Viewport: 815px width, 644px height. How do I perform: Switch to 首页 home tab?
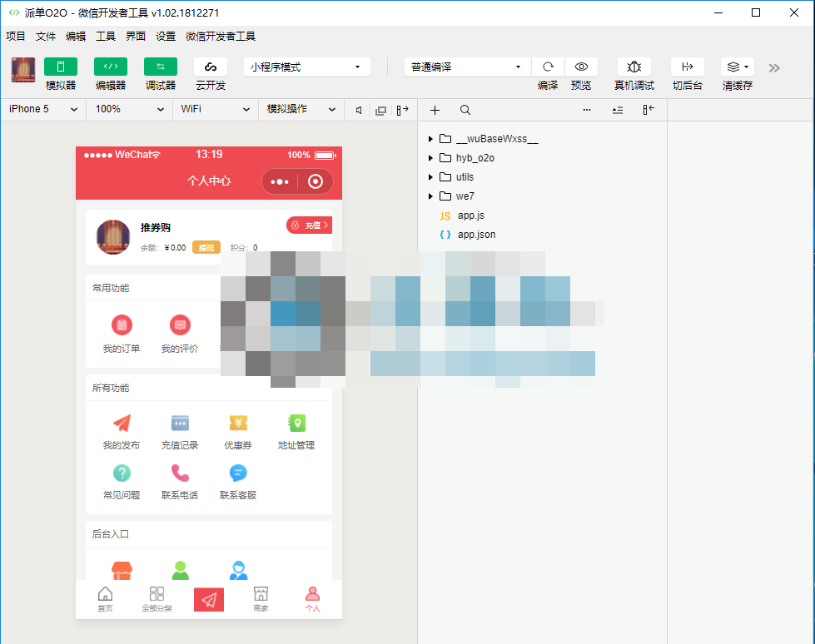105,599
